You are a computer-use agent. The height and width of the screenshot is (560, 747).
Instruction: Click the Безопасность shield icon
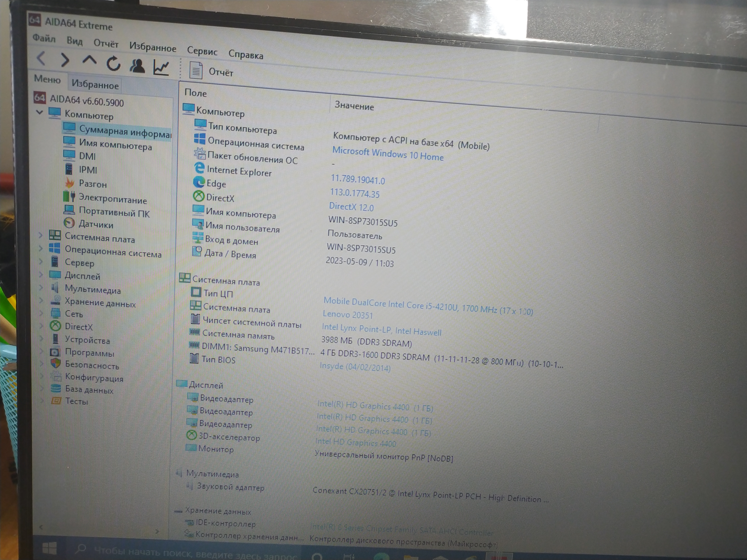point(55,364)
